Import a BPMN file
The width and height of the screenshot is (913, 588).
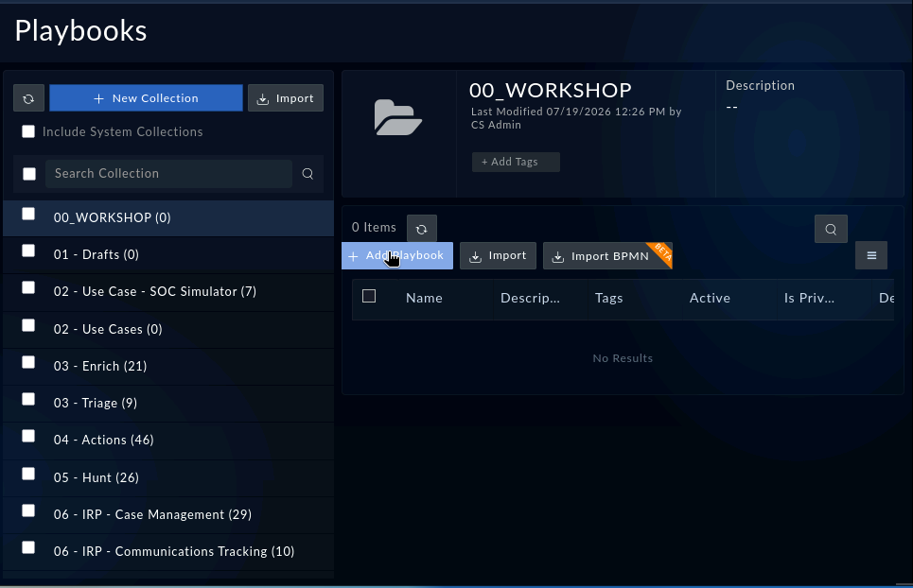click(607, 256)
